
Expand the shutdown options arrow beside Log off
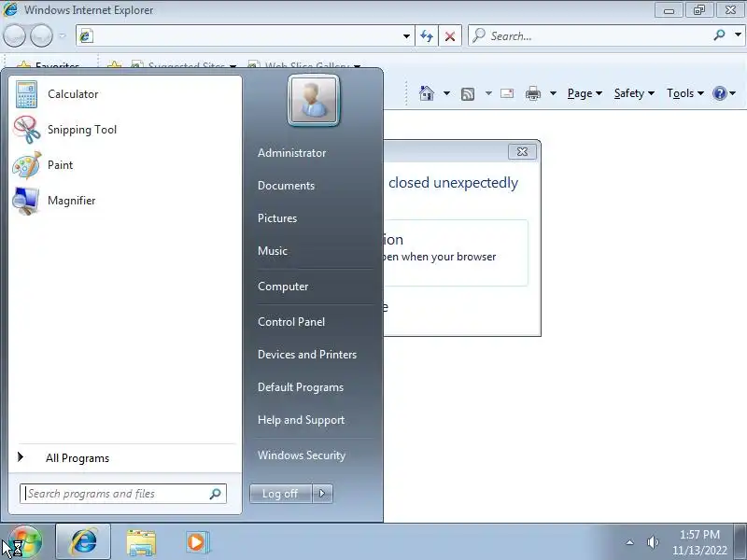tap(322, 494)
